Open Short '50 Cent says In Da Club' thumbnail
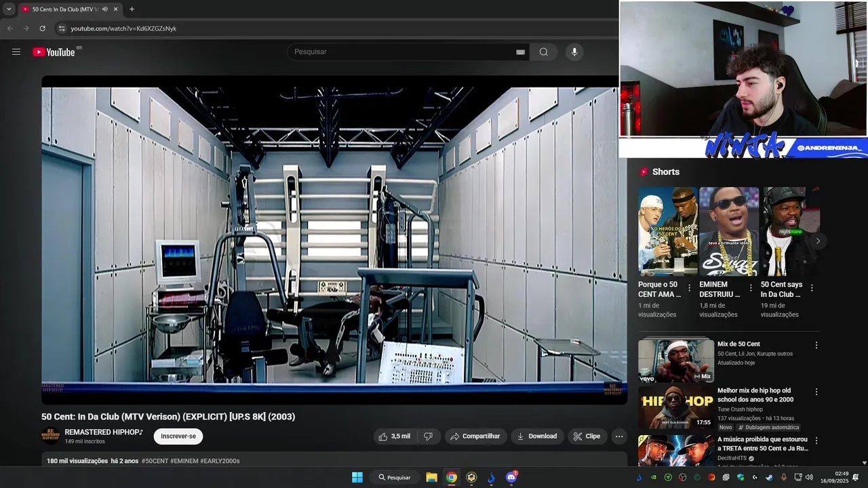The width and height of the screenshot is (868, 488). click(790, 231)
